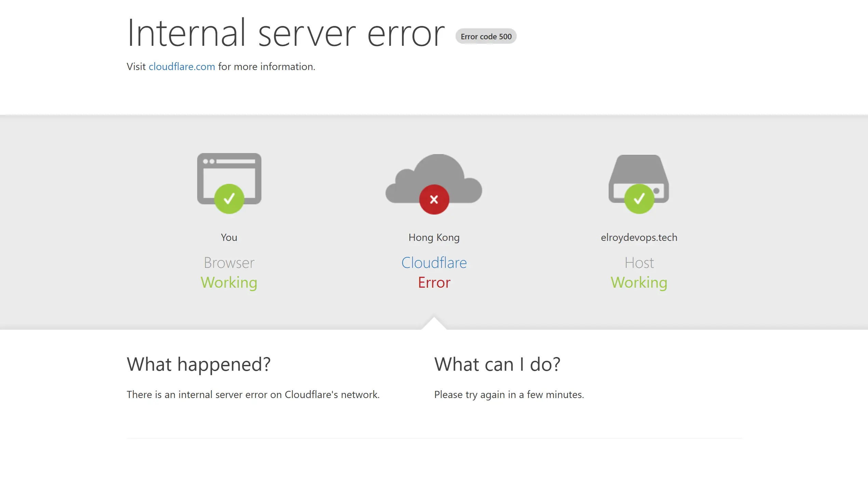The height and width of the screenshot is (492, 868).
Task: Click the You label under browser
Action: [229, 237]
